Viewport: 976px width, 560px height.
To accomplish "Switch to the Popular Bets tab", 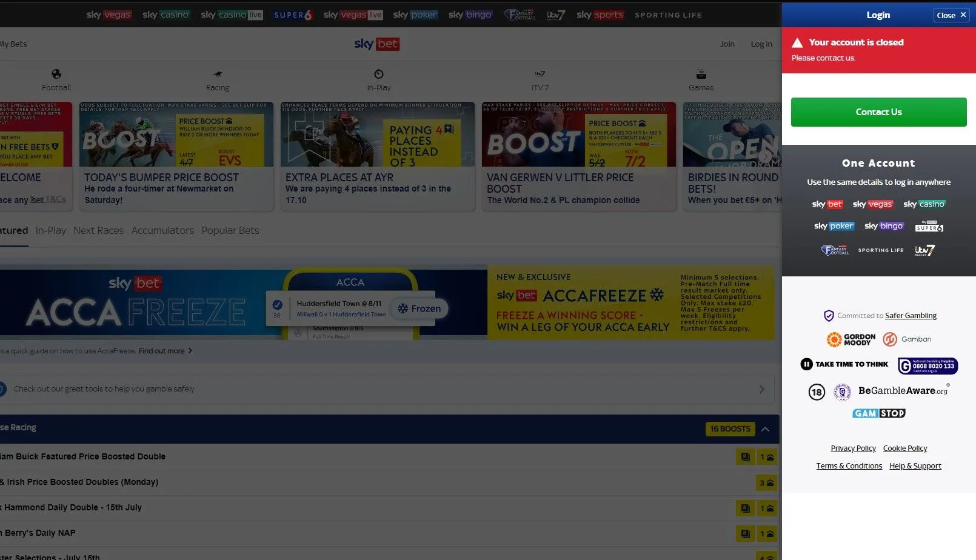I will click(230, 231).
